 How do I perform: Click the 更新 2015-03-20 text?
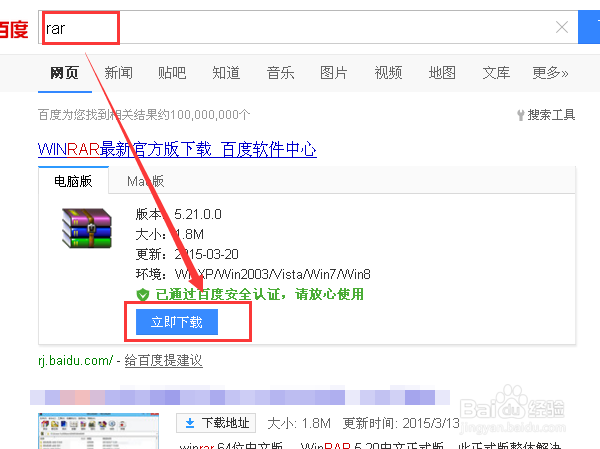(x=187, y=254)
